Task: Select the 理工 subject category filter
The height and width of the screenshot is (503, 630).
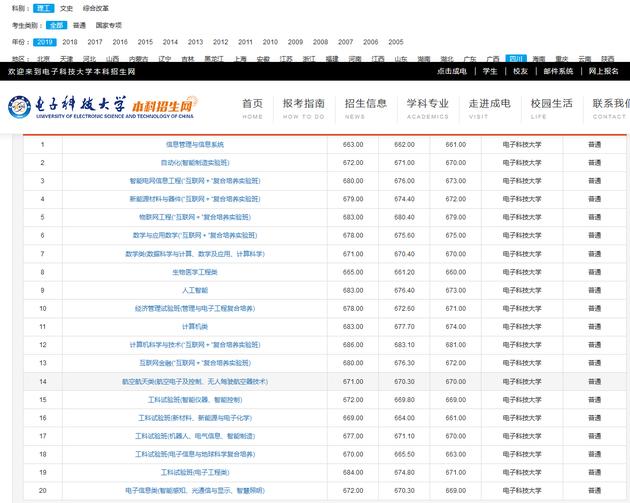Action: 43,8
